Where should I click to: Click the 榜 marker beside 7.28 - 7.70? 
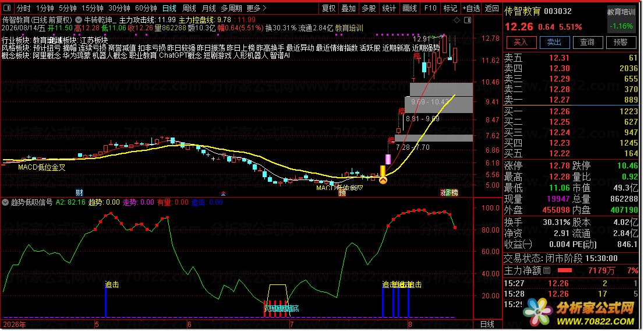[x=391, y=140]
